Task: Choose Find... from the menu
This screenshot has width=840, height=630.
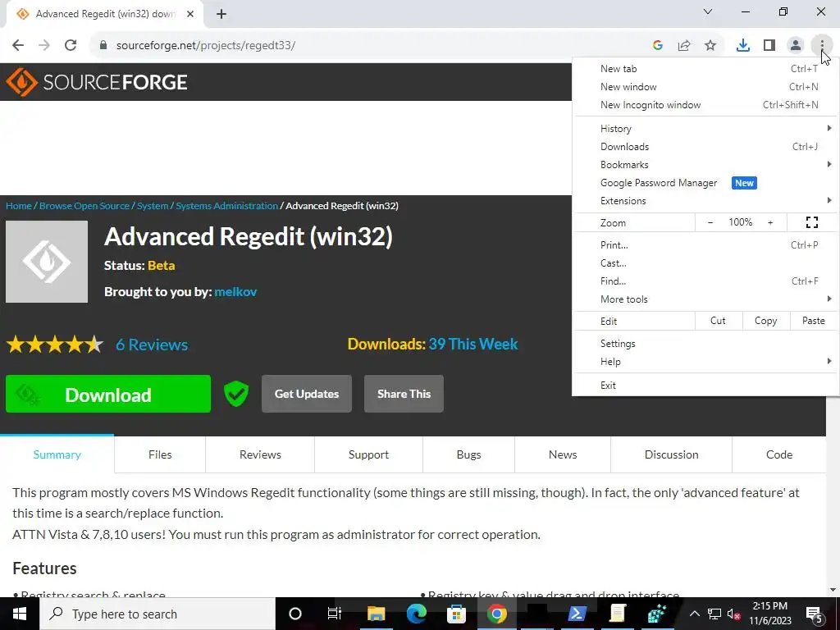Action: coord(705,281)
